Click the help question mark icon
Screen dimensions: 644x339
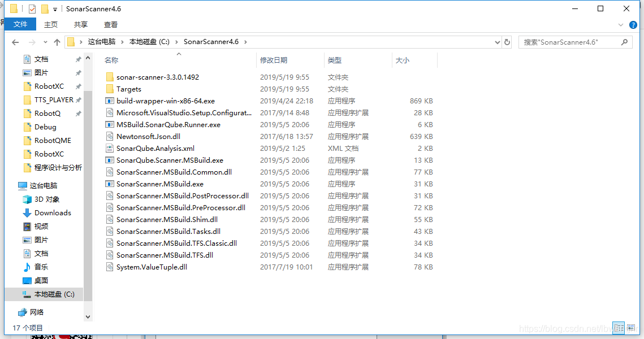[x=633, y=25]
